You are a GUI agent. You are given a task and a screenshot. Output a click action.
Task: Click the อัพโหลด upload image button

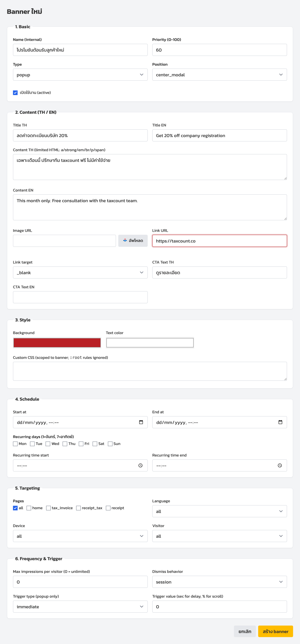point(133,241)
